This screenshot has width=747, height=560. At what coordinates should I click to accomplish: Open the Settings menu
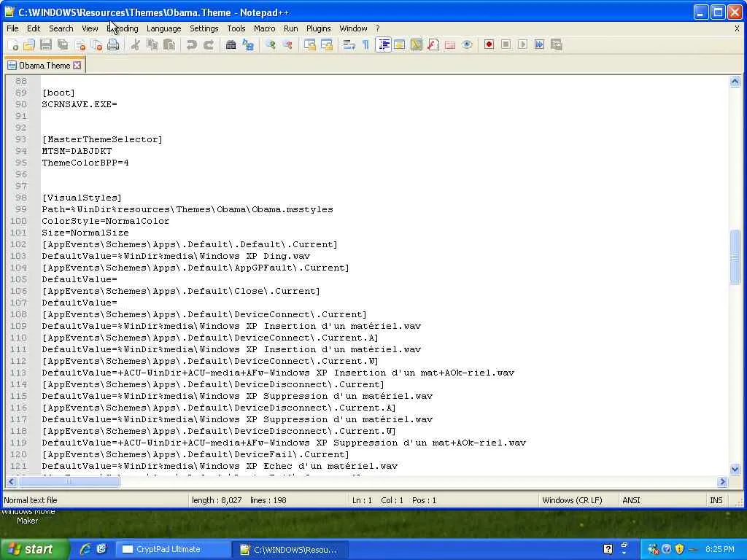pyautogui.click(x=204, y=28)
